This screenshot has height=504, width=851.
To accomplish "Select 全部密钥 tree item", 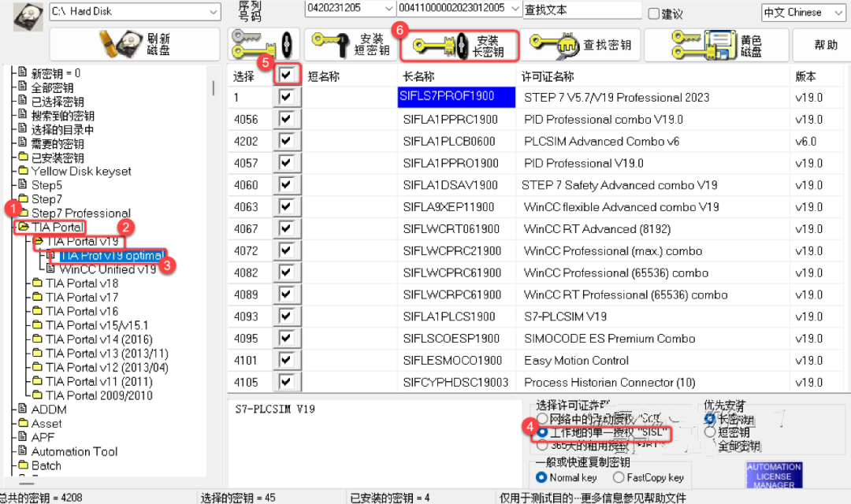I will (x=52, y=87).
